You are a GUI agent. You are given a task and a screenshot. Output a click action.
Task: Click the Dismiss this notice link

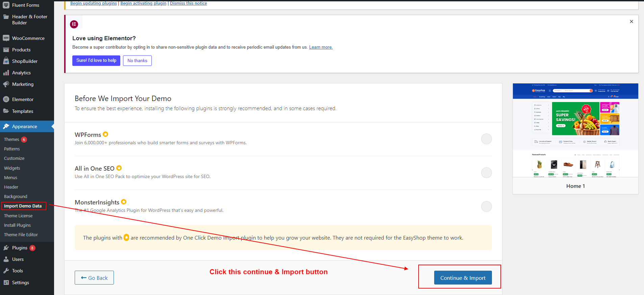pyautogui.click(x=189, y=3)
